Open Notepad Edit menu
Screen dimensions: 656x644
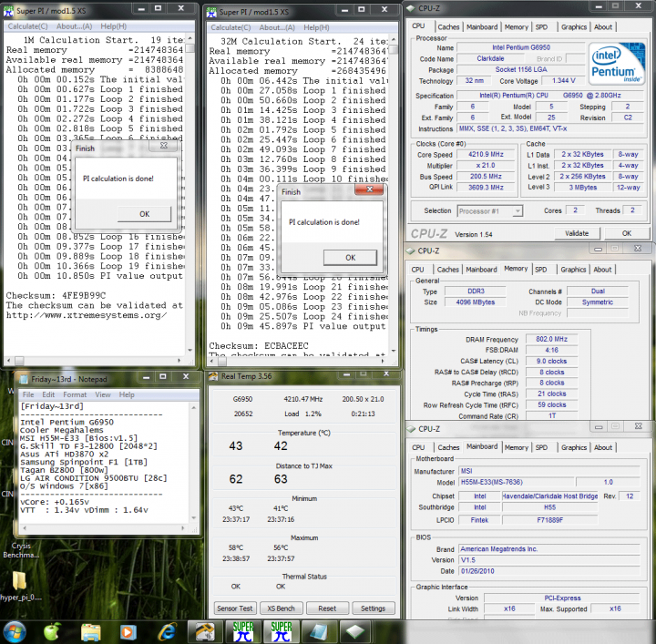(x=48, y=394)
